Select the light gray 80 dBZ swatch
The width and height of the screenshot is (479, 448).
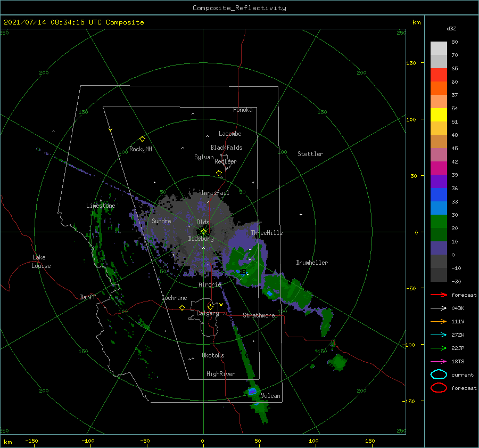point(439,48)
